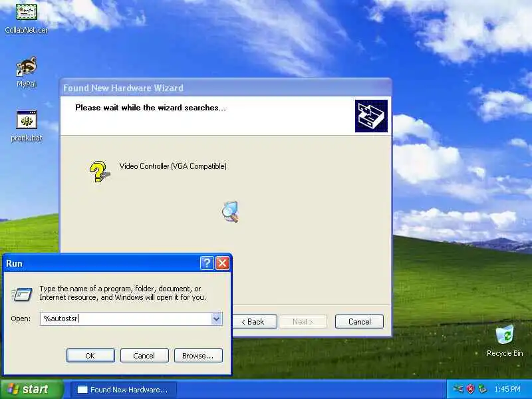Click the Run dialog program icon
This screenshot has width=532, height=399.
coord(22,294)
